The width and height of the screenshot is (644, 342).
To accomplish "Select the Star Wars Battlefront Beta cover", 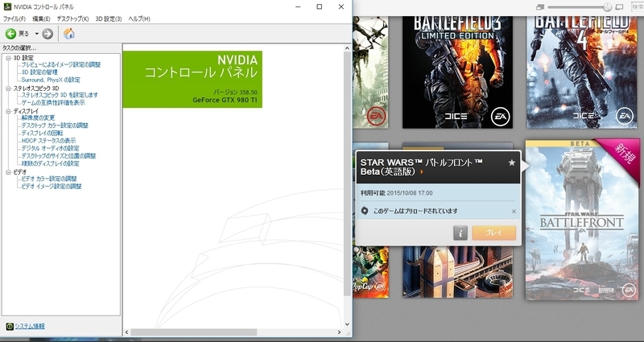I will point(582,220).
